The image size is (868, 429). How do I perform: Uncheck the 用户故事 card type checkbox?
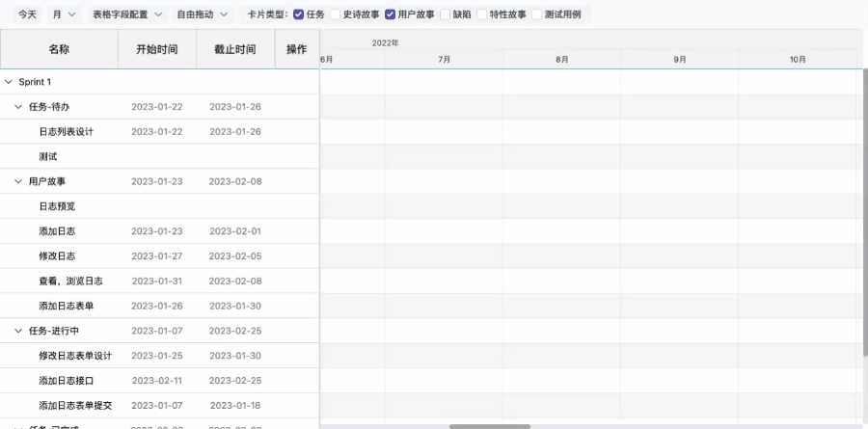391,14
